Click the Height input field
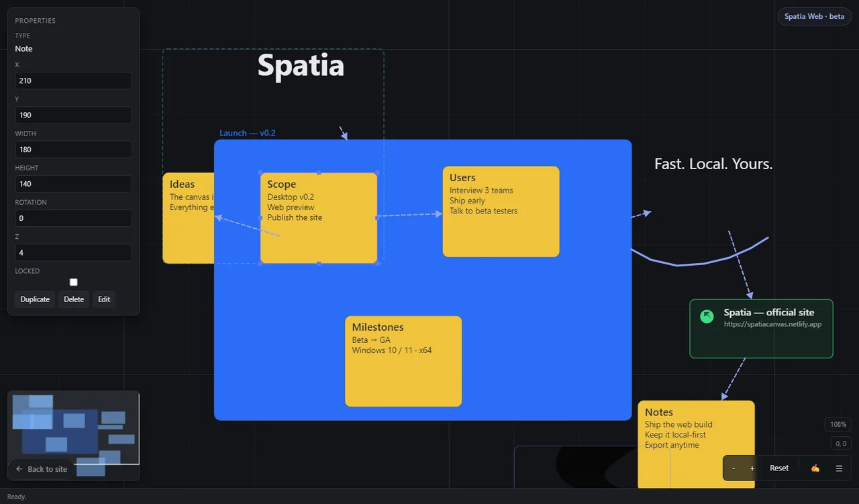 74,184
